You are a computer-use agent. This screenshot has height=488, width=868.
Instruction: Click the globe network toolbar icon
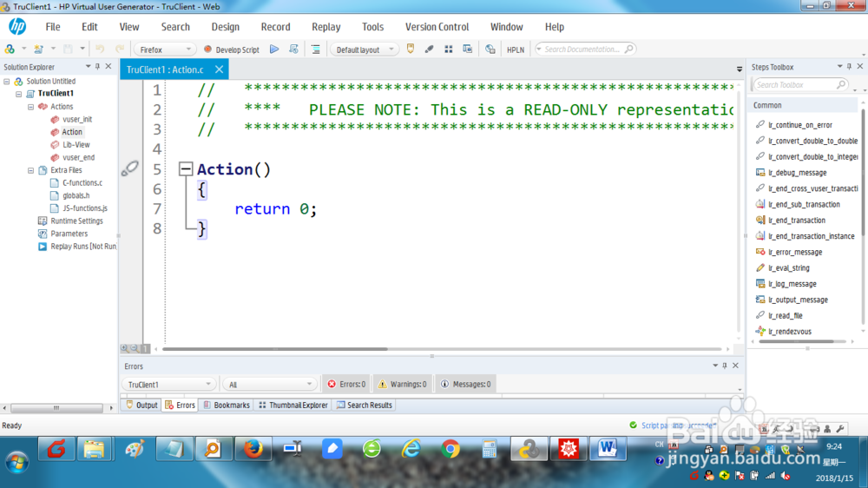[490, 49]
